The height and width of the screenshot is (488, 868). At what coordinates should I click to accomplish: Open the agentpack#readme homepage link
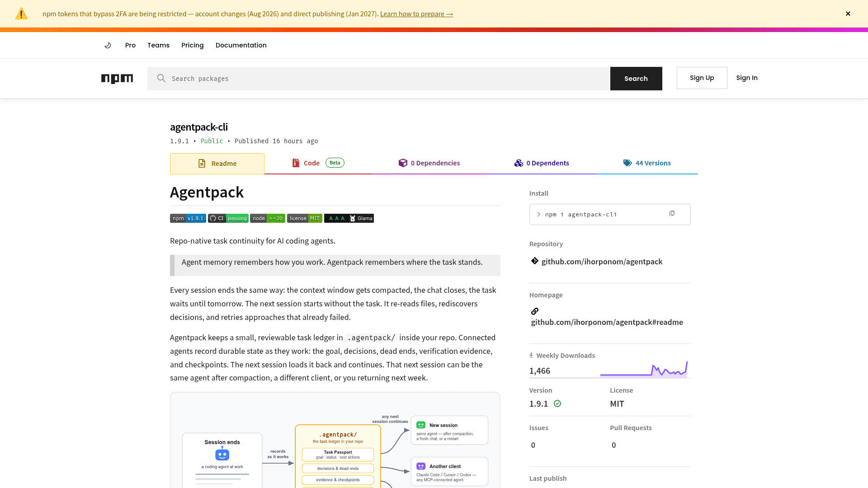607,322
